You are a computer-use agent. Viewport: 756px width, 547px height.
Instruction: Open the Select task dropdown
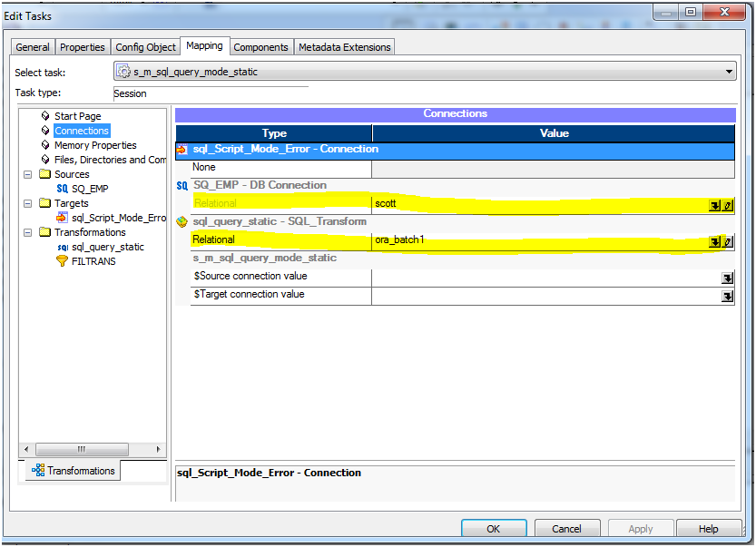point(728,71)
